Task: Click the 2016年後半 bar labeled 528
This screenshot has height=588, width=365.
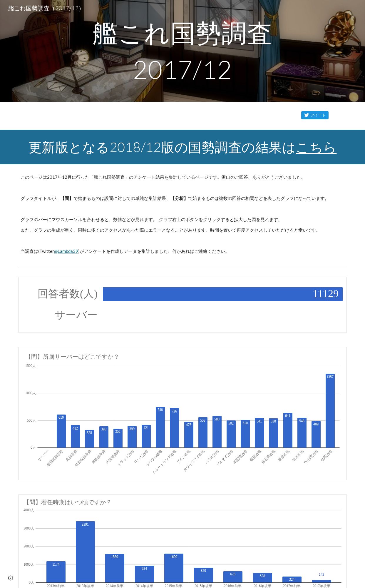Action: point(262,578)
